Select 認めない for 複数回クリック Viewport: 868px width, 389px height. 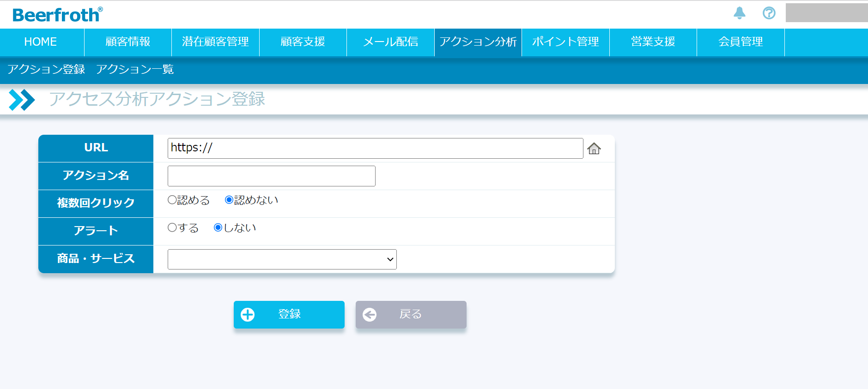[229, 200]
